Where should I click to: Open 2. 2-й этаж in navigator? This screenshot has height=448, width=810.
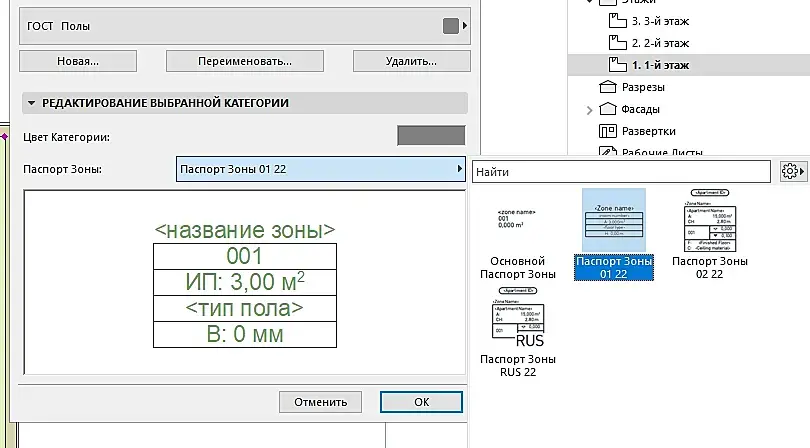pyautogui.click(x=660, y=43)
